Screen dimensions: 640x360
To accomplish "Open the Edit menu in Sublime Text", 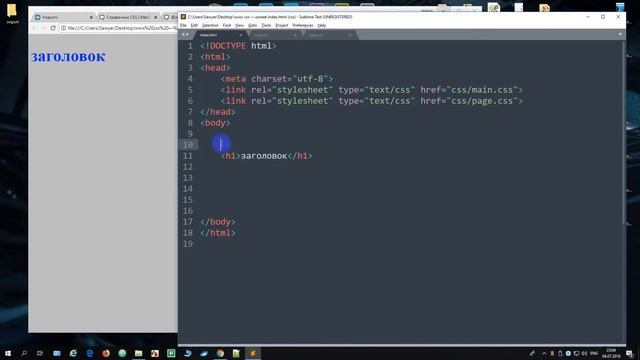I will point(194,25).
